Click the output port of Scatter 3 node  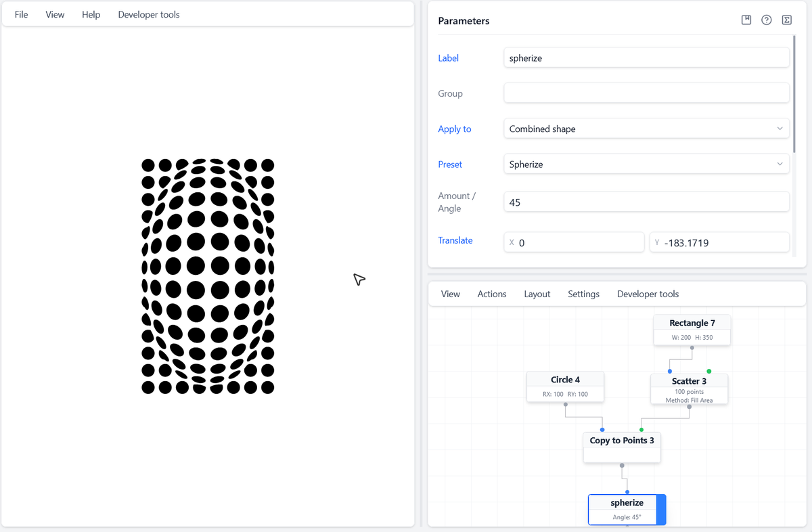click(x=689, y=407)
